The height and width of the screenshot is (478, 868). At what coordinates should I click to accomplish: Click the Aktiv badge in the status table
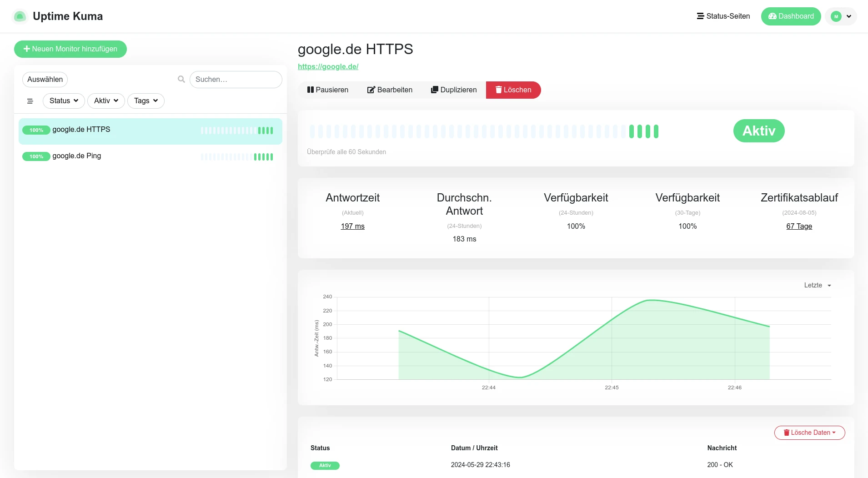coord(325,465)
